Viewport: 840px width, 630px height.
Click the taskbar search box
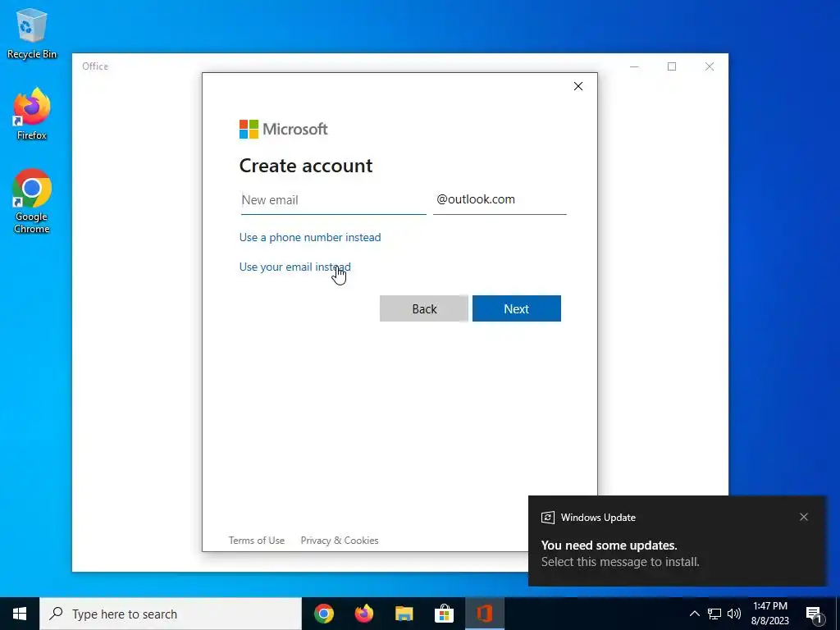click(171, 614)
